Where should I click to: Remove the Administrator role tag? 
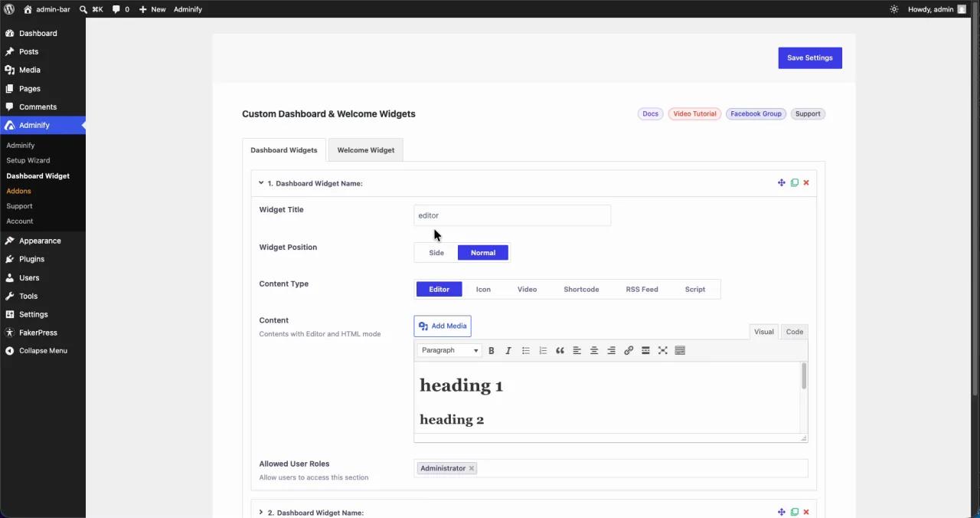click(471, 468)
